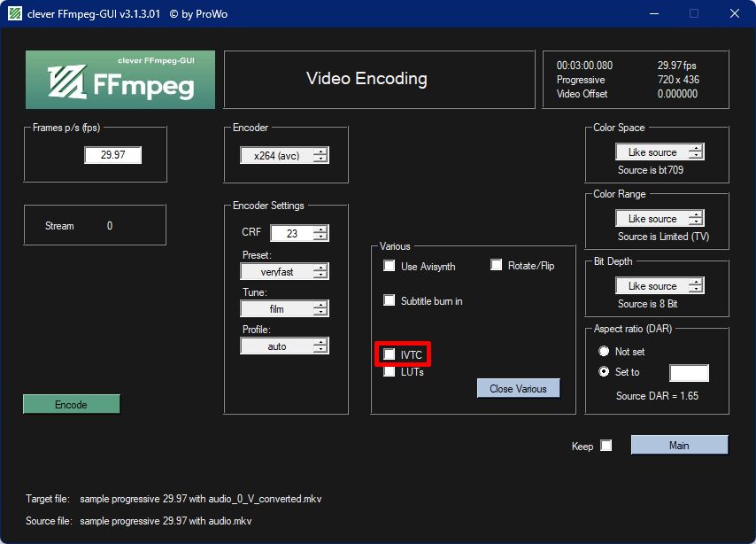Close the FFmpeg-GUI window

point(734,13)
